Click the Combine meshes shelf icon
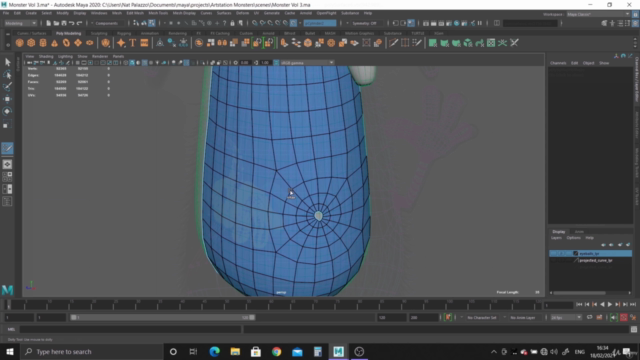Screen dimensions: 640x360 click(199, 43)
